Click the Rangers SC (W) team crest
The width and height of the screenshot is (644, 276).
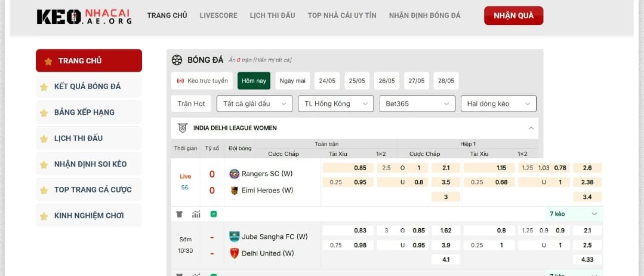point(234,174)
